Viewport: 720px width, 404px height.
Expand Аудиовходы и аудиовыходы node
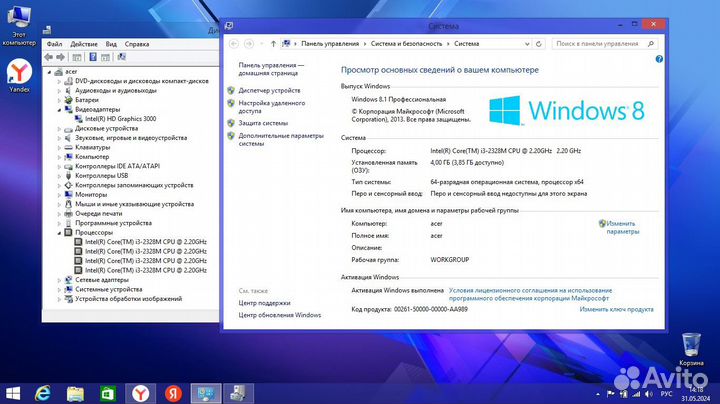click(59, 91)
